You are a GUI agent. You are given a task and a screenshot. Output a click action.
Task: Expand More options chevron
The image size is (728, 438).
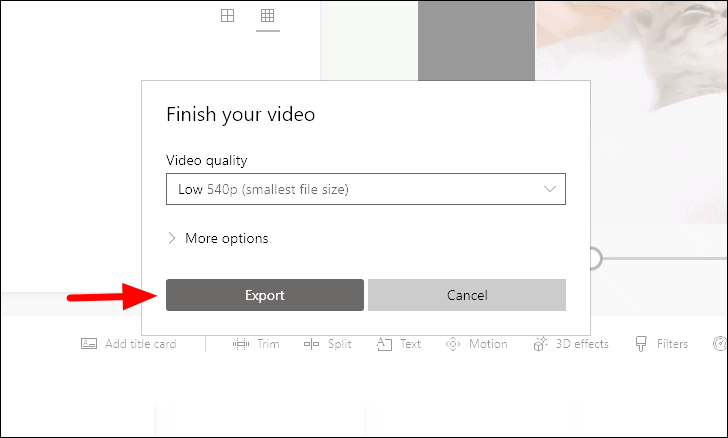[x=172, y=238]
